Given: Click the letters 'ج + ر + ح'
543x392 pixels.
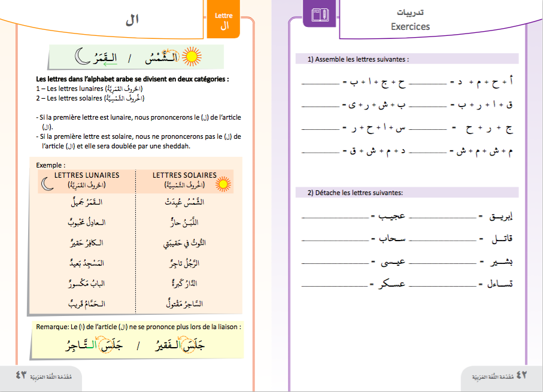Looking at the screenshot, I should click(489, 129).
